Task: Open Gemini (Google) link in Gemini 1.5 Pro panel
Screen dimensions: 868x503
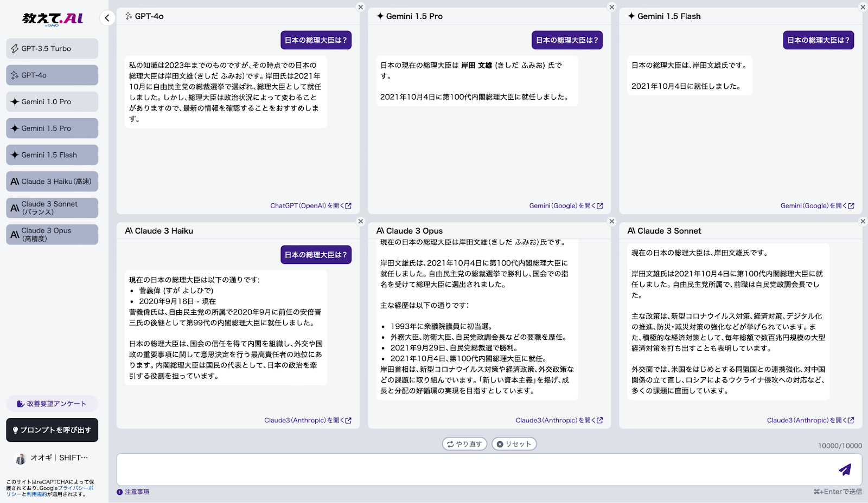Action: [x=566, y=206]
